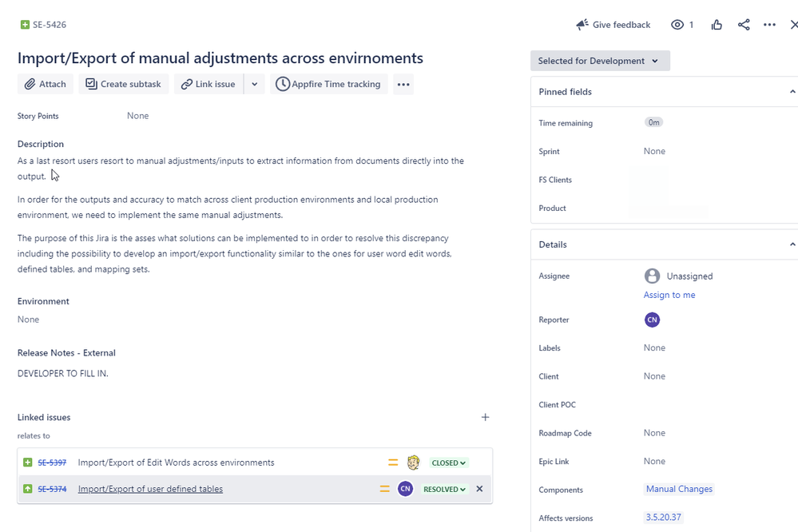This screenshot has height=532, width=798.
Task: Click the Environment None value
Action: click(x=28, y=320)
